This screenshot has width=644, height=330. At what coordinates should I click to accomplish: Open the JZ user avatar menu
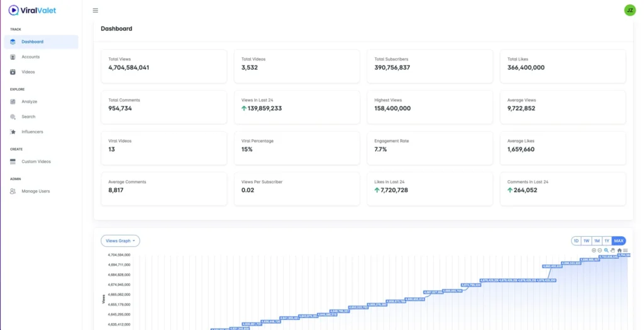[x=630, y=10]
